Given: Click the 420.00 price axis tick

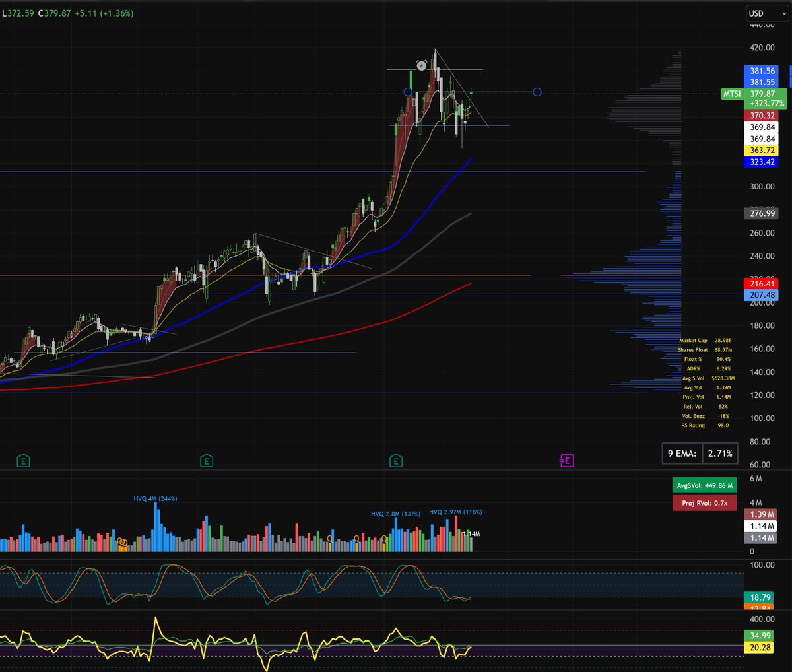Looking at the screenshot, I should [x=762, y=48].
